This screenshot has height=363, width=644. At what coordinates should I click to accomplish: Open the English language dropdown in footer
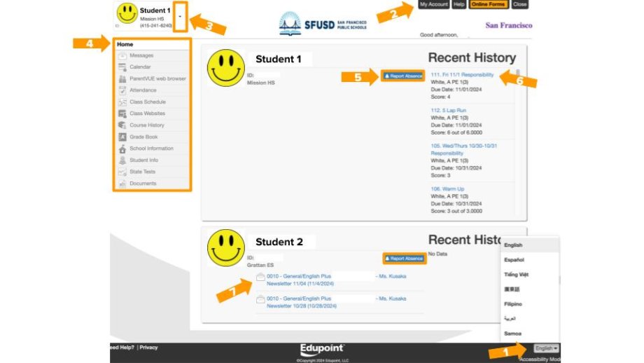[546, 348]
